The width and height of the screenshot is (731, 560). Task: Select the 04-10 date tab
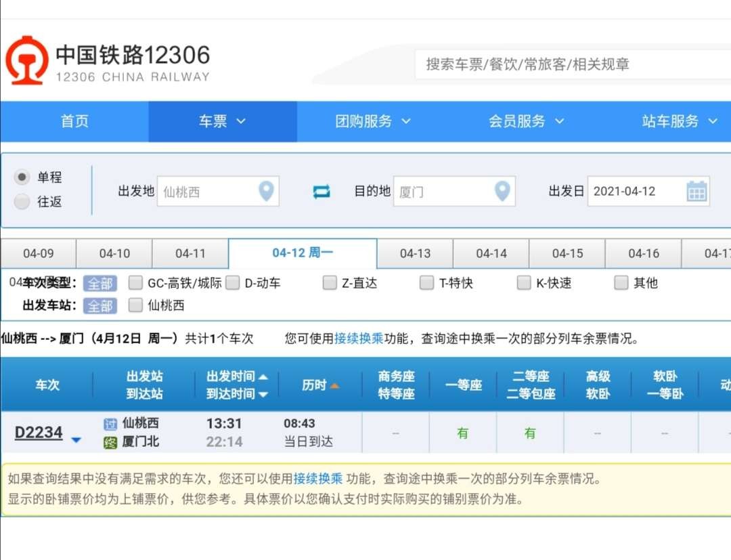tap(114, 254)
